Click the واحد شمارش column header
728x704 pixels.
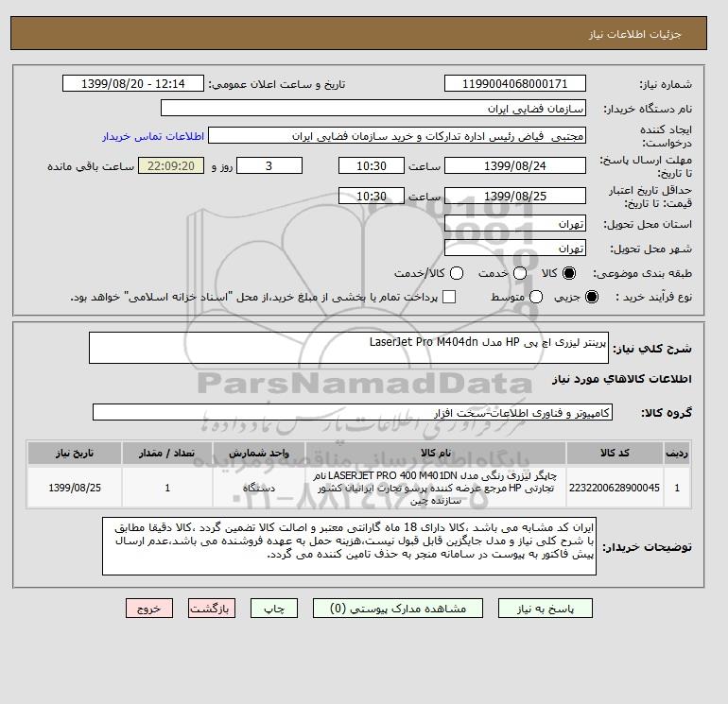(x=259, y=453)
